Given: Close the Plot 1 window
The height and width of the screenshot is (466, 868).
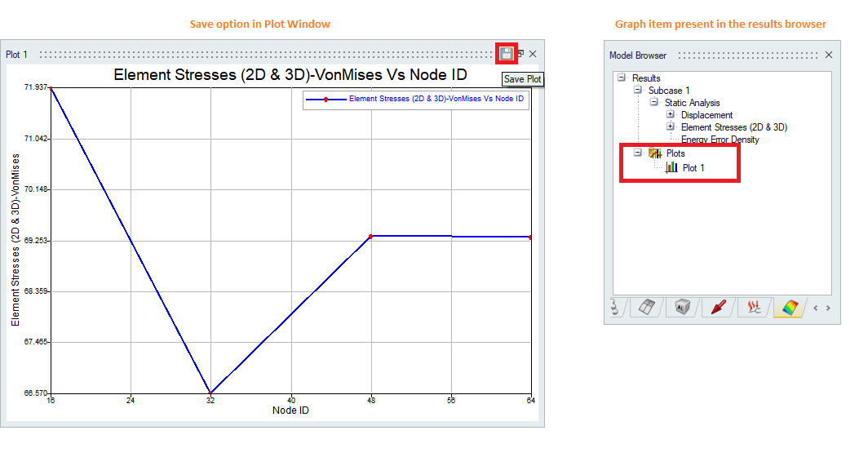Looking at the screenshot, I should (533, 54).
